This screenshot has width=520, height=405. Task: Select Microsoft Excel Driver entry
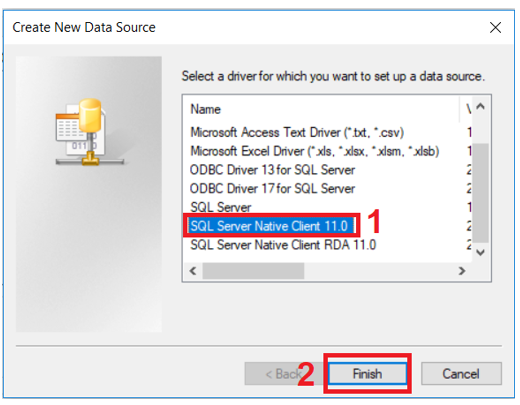(x=314, y=151)
